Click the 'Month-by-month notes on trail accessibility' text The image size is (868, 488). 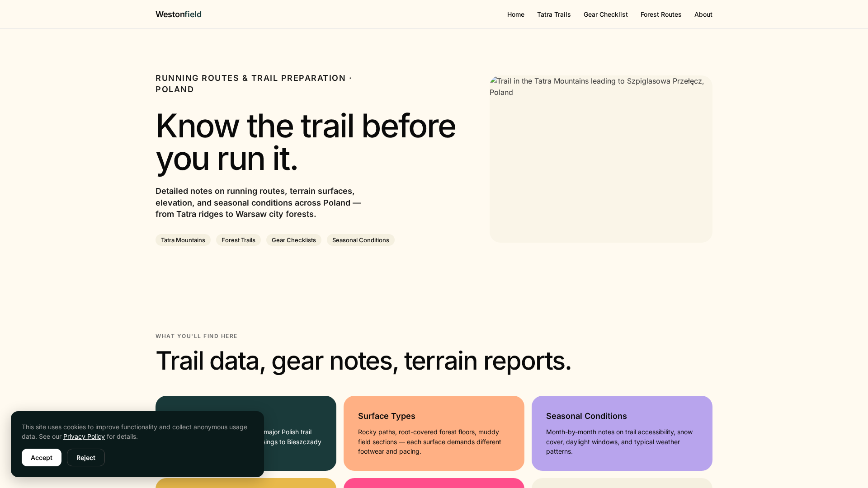(619, 442)
